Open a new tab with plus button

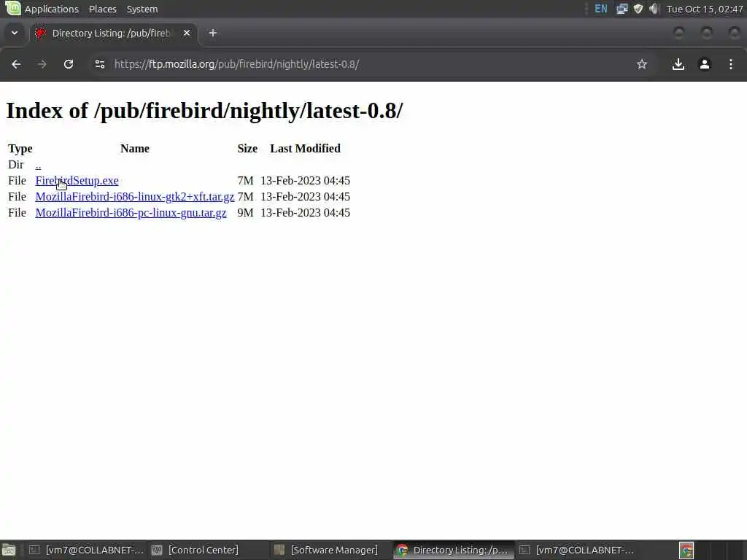pos(213,33)
